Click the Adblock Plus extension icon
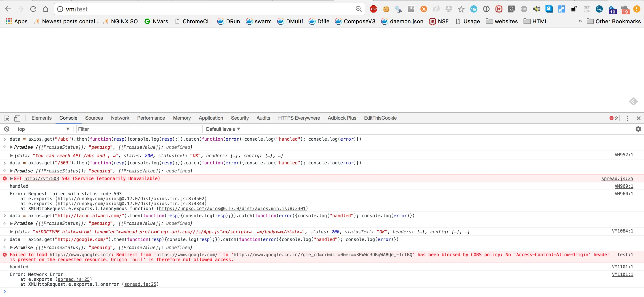 click(x=373, y=9)
